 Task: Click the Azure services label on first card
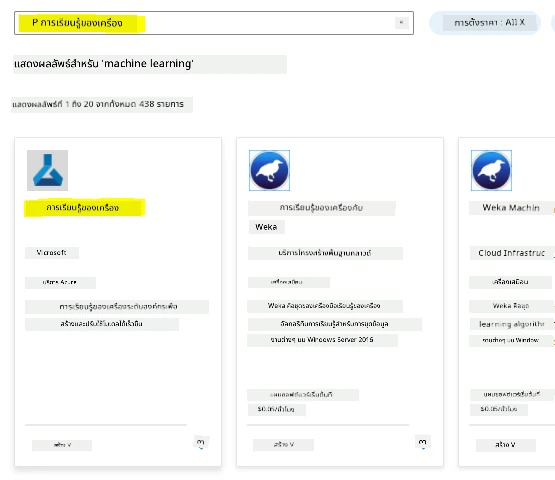(x=60, y=282)
